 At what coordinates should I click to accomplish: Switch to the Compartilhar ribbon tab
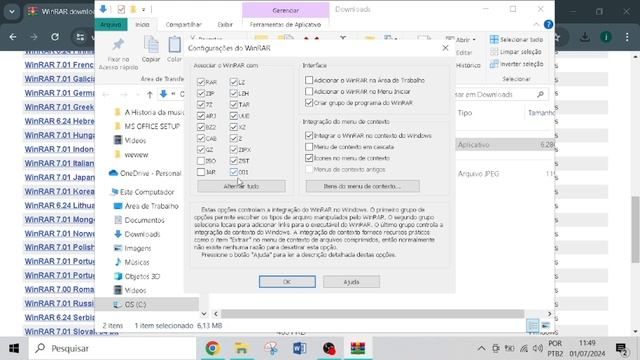coord(184,24)
